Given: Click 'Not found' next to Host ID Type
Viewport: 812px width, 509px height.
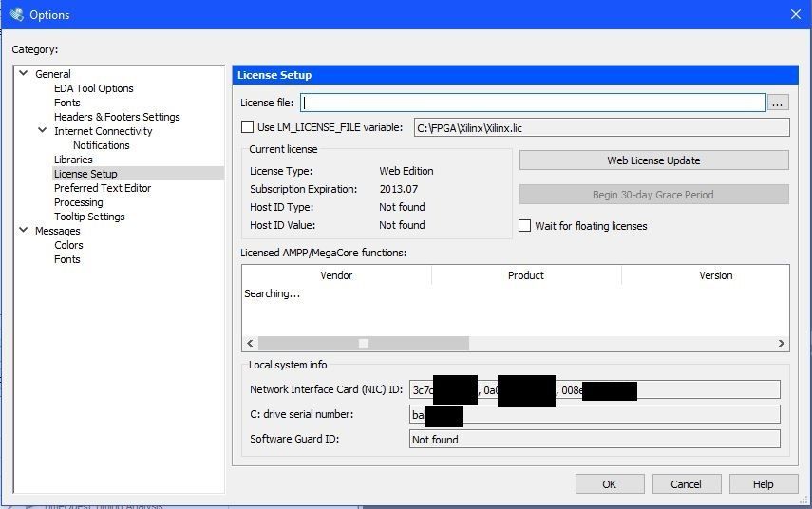Looking at the screenshot, I should pyautogui.click(x=402, y=207).
